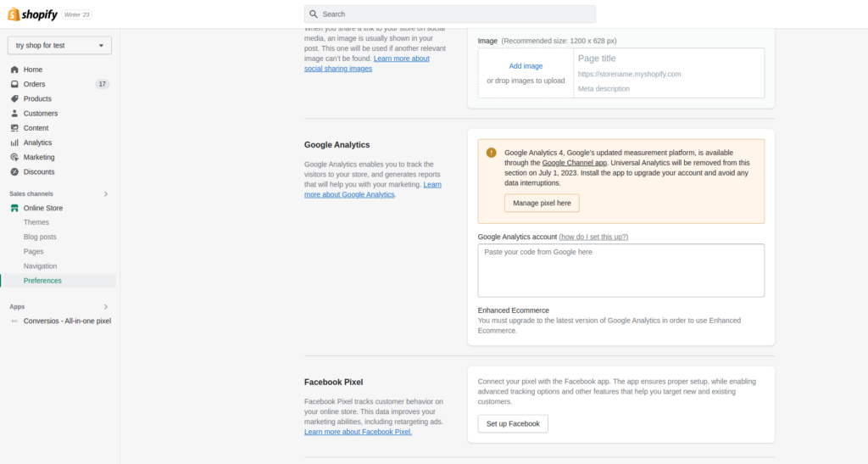Image resolution: width=868 pixels, height=464 pixels.
Task: Focus the Google Analytics code textarea
Action: point(621,271)
